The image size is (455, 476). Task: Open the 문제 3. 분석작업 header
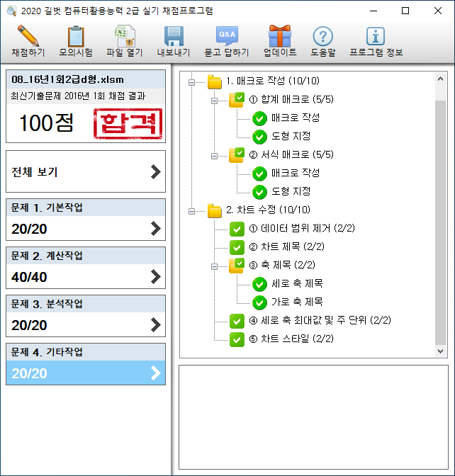point(86,304)
